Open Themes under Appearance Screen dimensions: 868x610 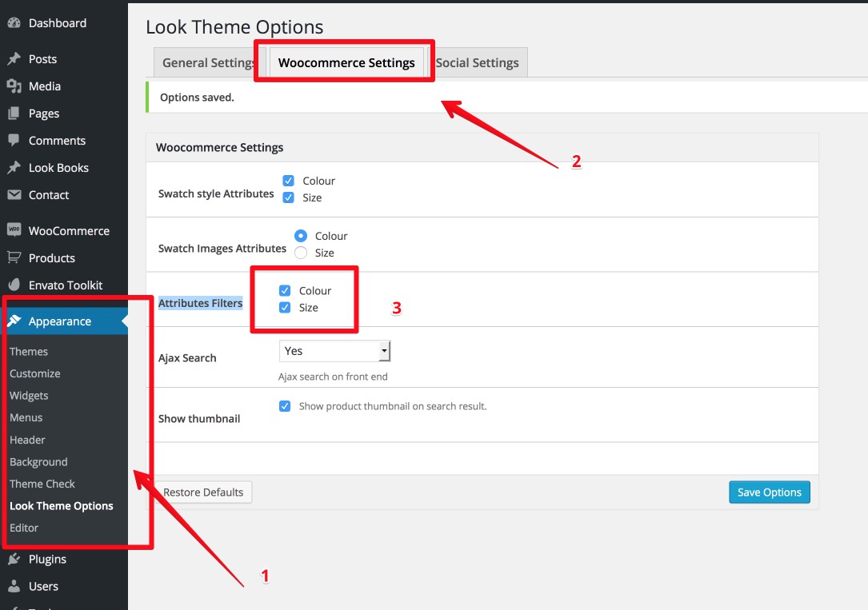point(29,352)
